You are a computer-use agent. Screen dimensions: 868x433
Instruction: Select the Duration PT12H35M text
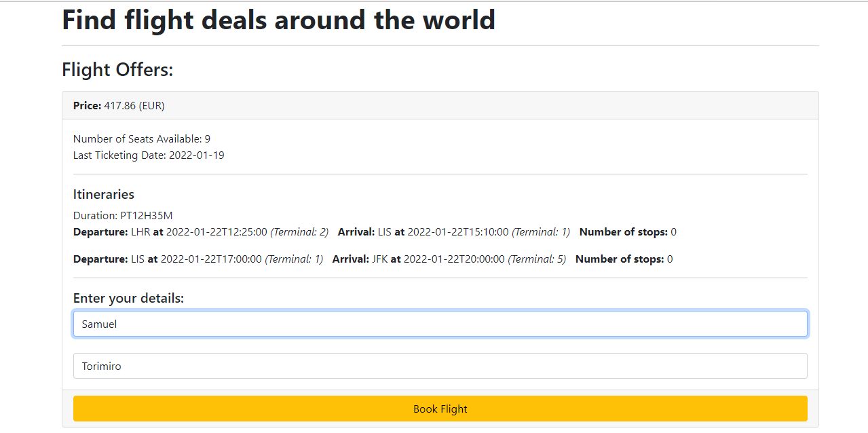click(123, 215)
